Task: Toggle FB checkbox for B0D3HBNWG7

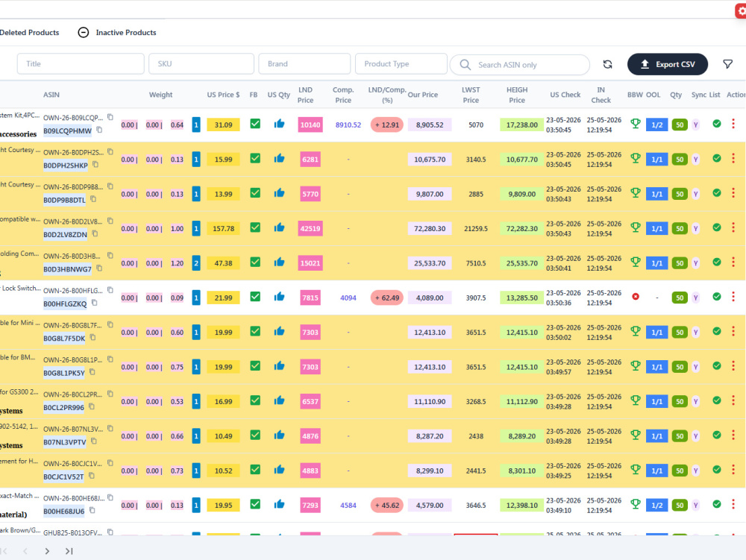Action: (255, 262)
